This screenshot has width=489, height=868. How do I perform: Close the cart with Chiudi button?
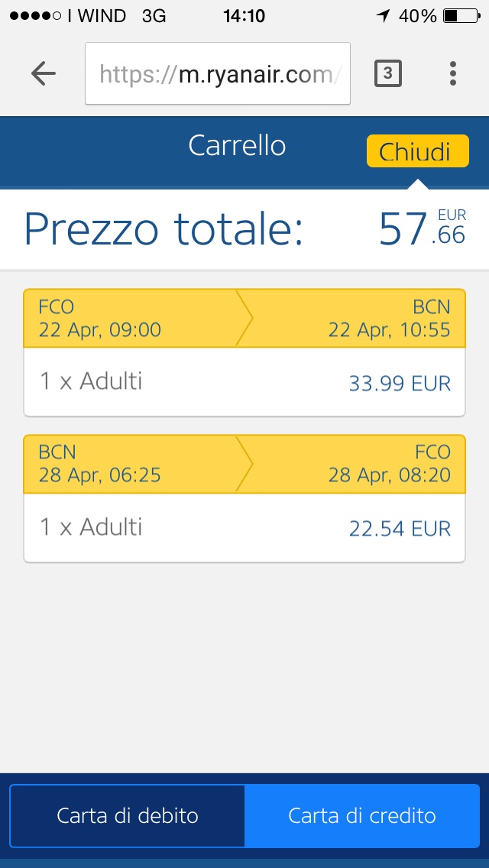tap(417, 151)
